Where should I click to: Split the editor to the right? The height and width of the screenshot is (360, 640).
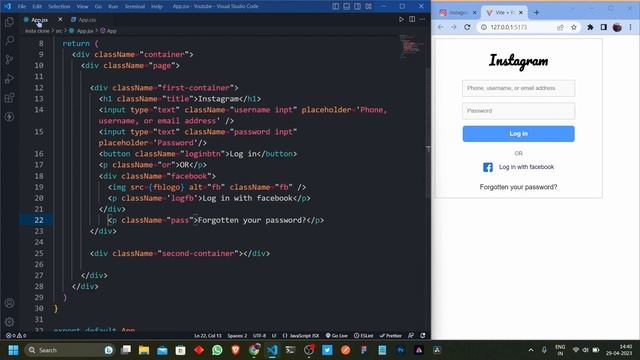[x=412, y=19]
